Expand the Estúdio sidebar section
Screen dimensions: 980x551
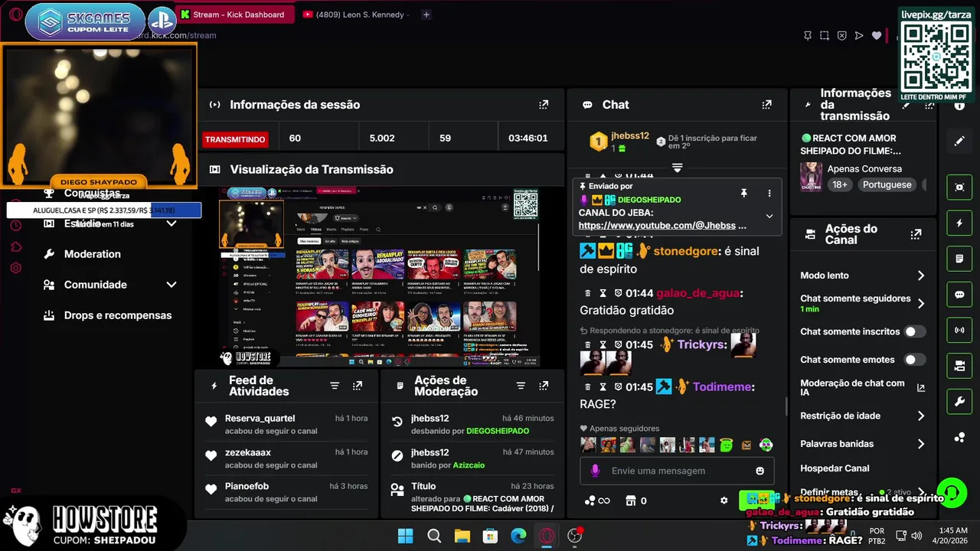coord(171,223)
